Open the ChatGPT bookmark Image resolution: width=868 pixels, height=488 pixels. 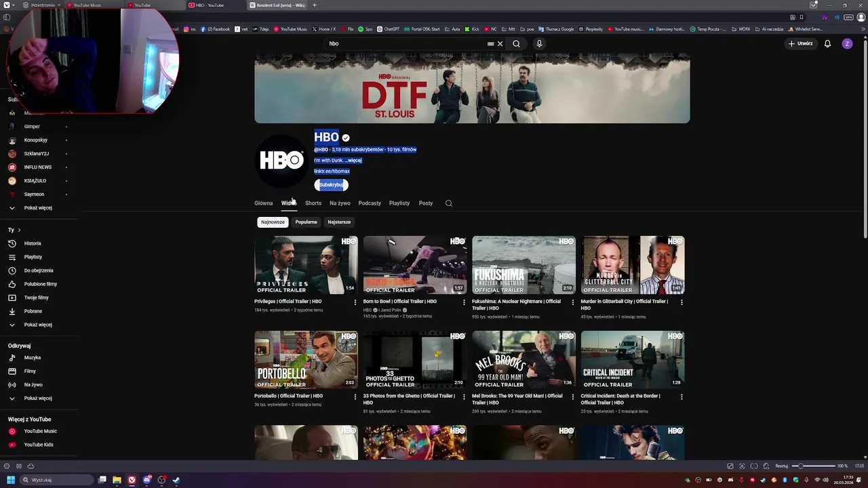click(389, 29)
